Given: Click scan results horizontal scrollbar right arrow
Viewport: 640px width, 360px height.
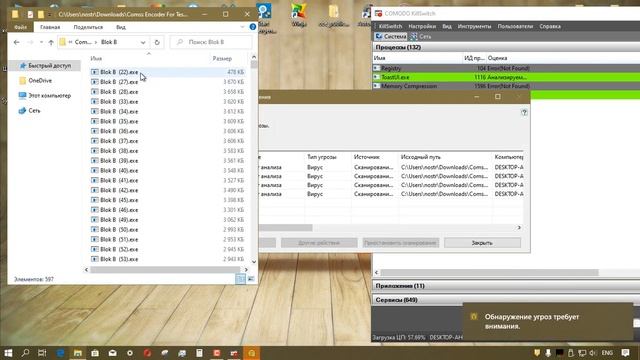Looking at the screenshot, I should point(519,227).
